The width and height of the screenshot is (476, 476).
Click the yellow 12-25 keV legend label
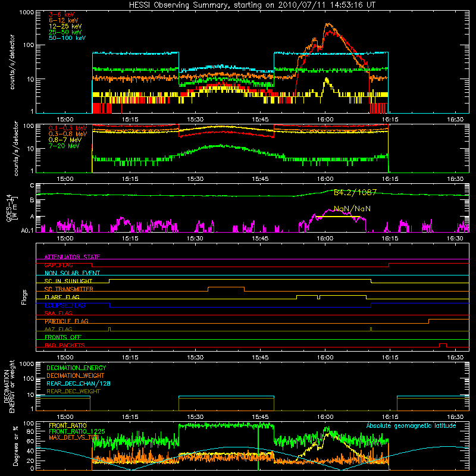pos(65,26)
